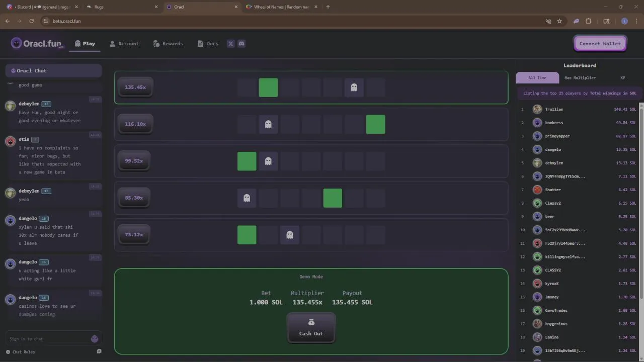Click debxylen's avatar beside the 'yeah' message
Image resolution: width=644 pixels, height=362 pixels.
pyautogui.click(x=10, y=193)
